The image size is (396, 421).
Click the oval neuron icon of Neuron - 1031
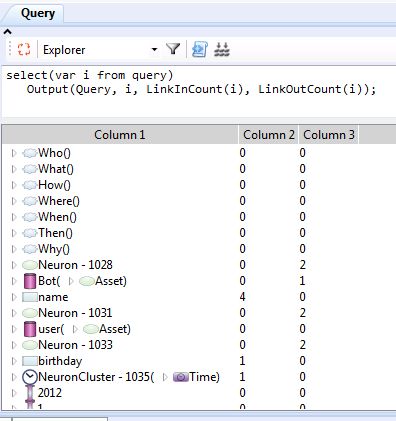click(30, 313)
